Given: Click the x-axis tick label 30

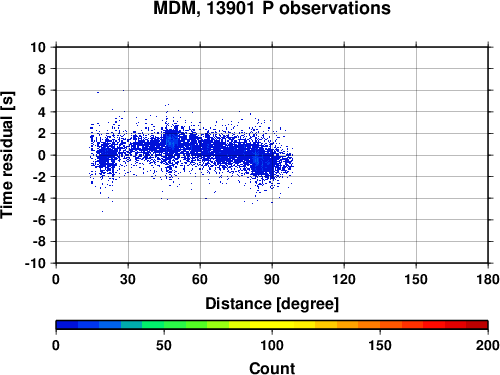Looking at the screenshot, I should [128, 279].
